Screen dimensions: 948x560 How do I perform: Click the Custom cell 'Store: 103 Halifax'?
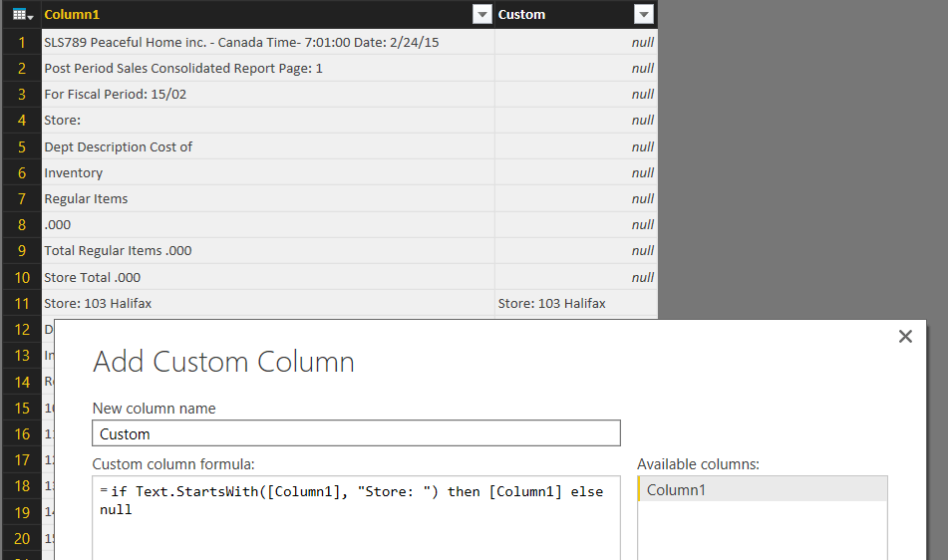(x=575, y=303)
